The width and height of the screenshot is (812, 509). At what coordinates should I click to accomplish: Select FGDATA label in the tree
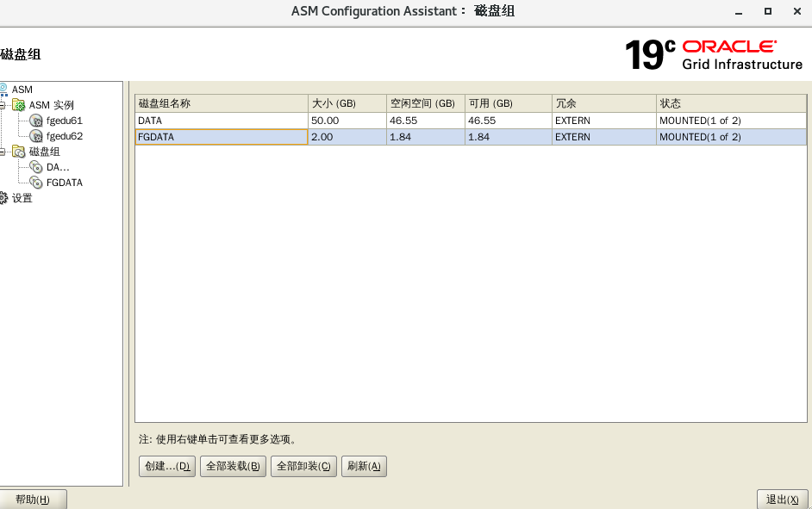click(64, 183)
